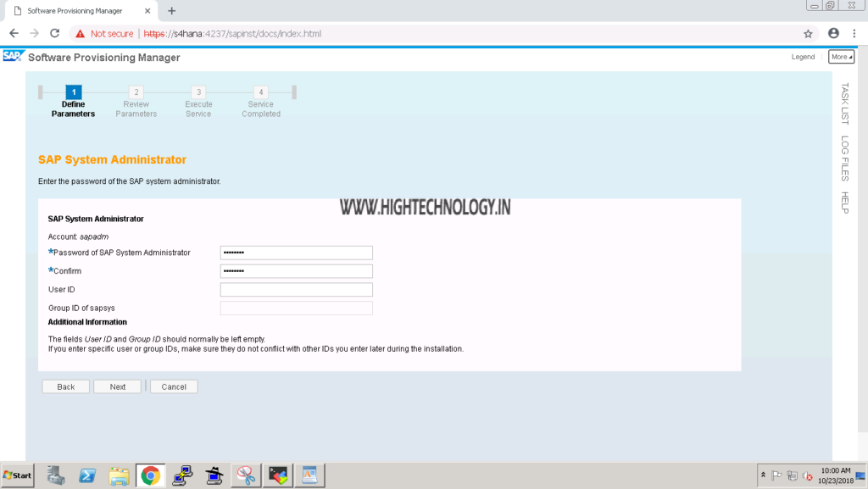Close the Software Provisioning Manager tab
Image resolution: width=868 pixels, height=489 pixels.
147,10
